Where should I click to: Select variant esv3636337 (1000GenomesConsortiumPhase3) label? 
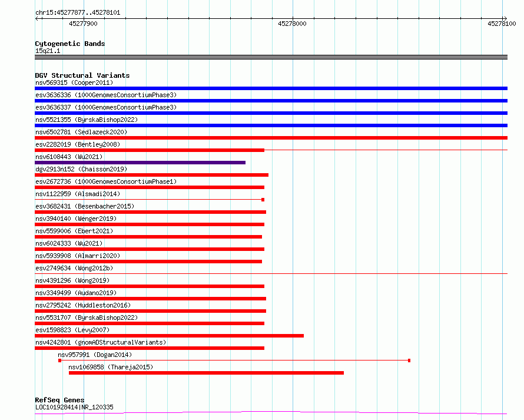[x=106, y=107]
